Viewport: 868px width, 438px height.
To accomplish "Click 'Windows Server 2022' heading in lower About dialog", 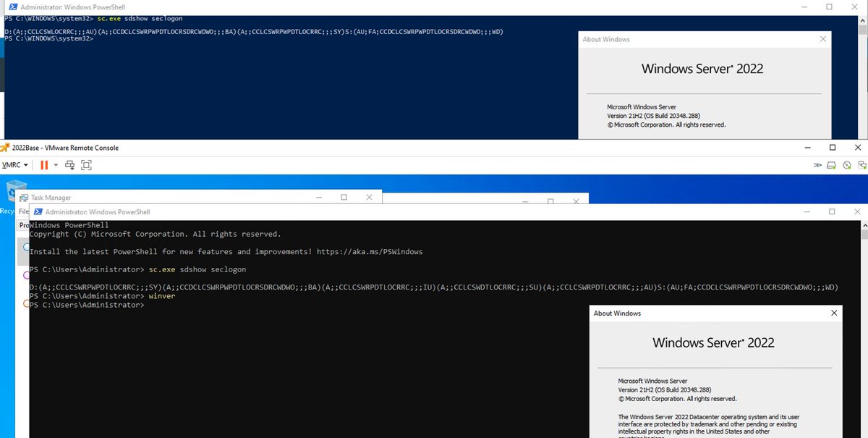I will (x=713, y=343).
